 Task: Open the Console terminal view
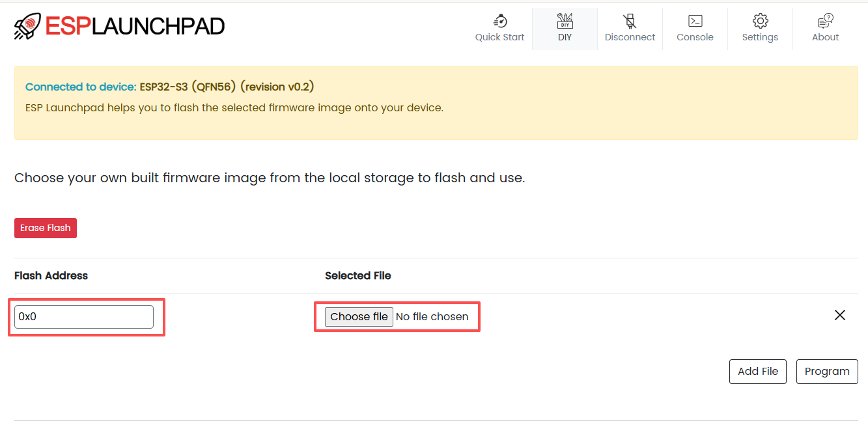tap(695, 29)
